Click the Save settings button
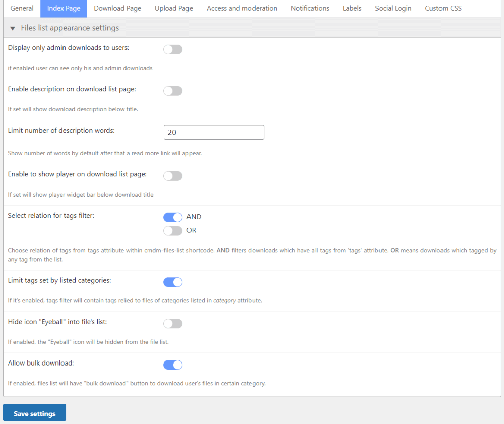The width and height of the screenshot is (504, 424). tap(34, 413)
